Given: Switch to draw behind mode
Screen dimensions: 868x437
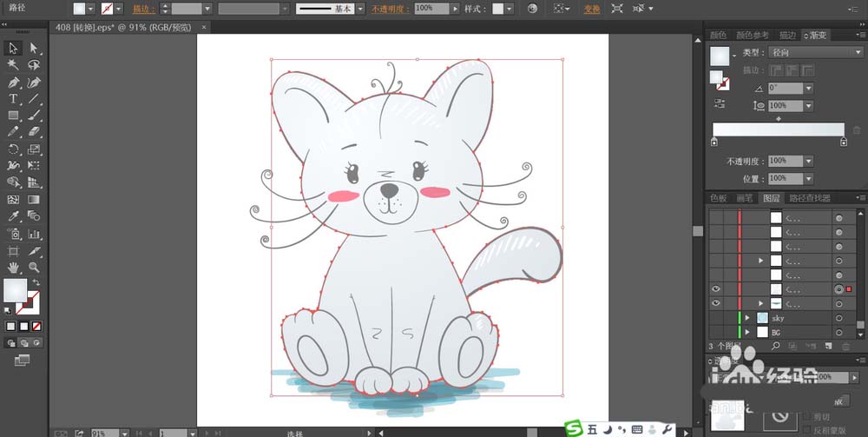Looking at the screenshot, I should click(x=23, y=343).
